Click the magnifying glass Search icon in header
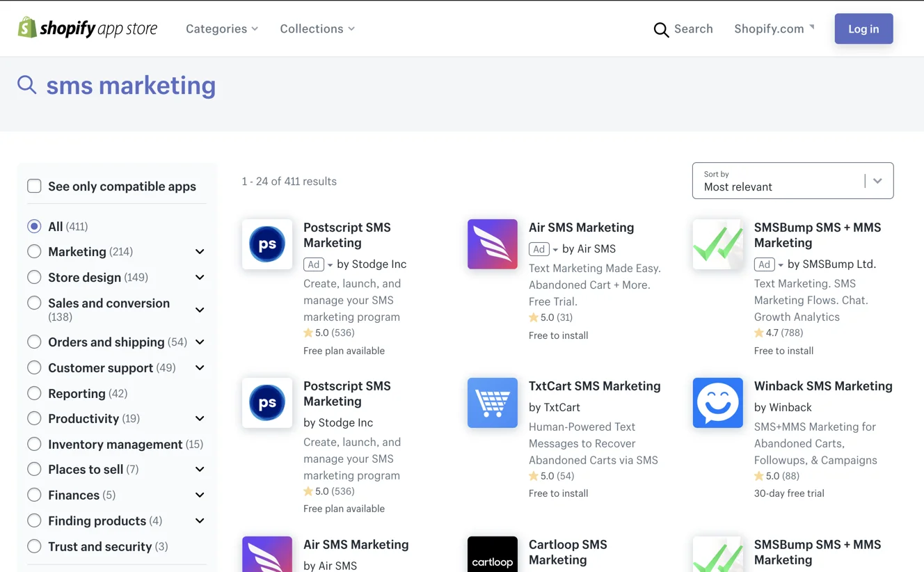 pyautogui.click(x=661, y=29)
